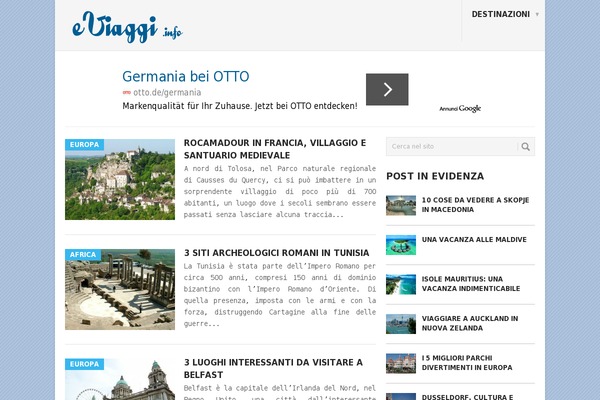Screen dimensions: 600x400
Task: Click the Mauritius beach thumbnail
Action: [401, 284]
